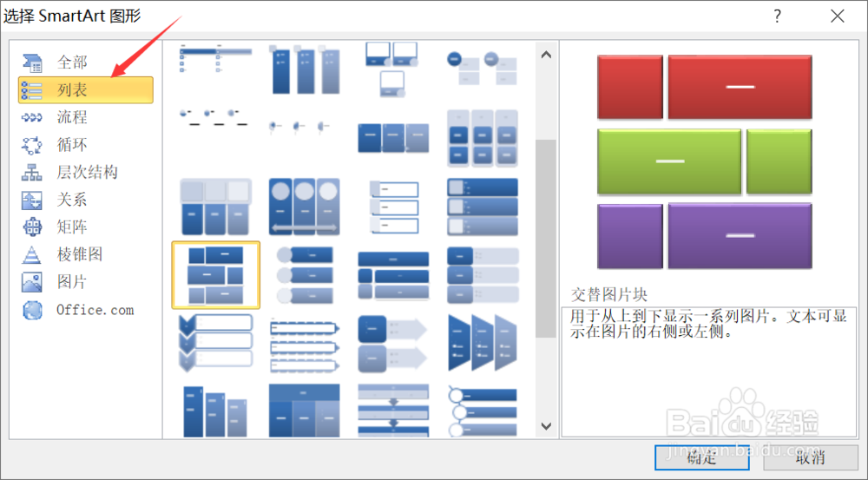The height and width of the screenshot is (480, 868).
Task: Choose gray circles beside blue bars layout
Action: click(x=305, y=275)
